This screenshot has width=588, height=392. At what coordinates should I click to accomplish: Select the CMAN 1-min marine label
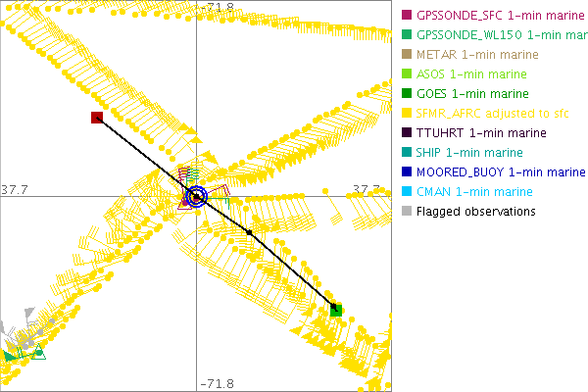coord(474,192)
